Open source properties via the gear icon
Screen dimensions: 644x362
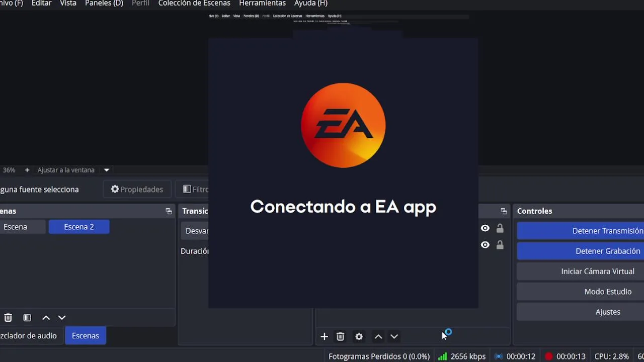tap(359, 336)
